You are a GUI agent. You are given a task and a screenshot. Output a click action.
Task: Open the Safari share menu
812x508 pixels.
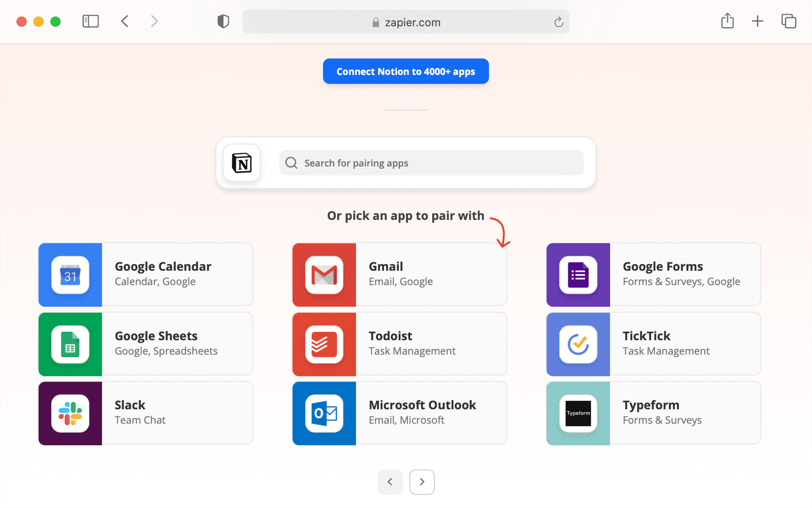pos(727,21)
